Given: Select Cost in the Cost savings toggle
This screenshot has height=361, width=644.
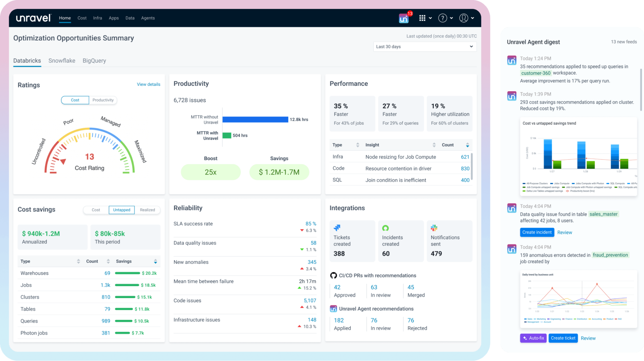Looking at the screenshot, I should pos(96,210).
